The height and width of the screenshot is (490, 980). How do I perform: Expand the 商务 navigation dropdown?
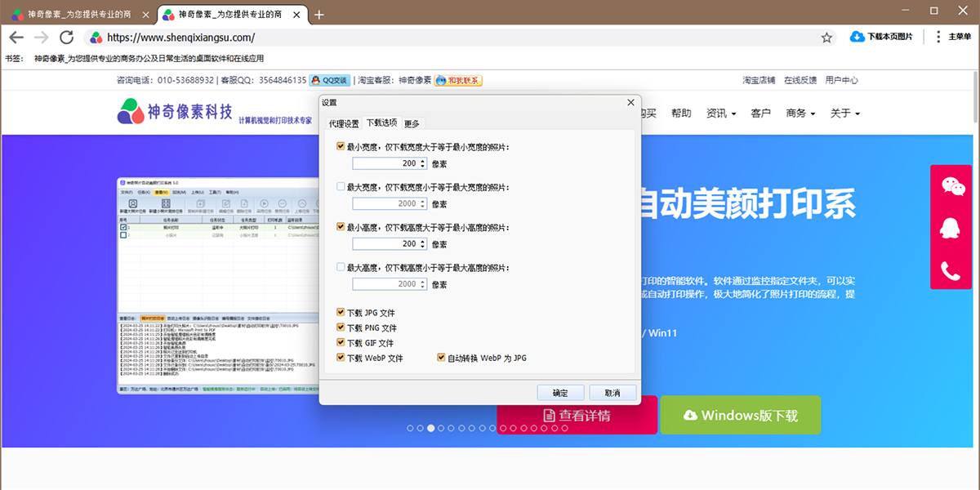tap(800, 114)
